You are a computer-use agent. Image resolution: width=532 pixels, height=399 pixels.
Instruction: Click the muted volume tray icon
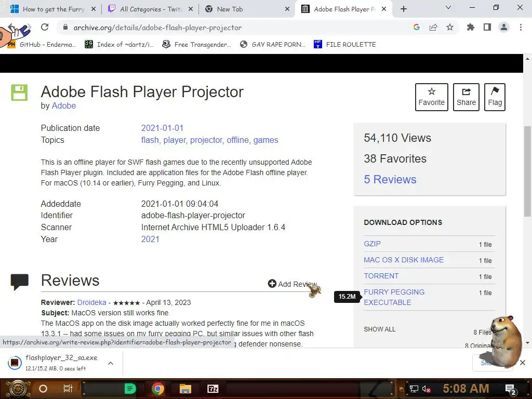426,389
